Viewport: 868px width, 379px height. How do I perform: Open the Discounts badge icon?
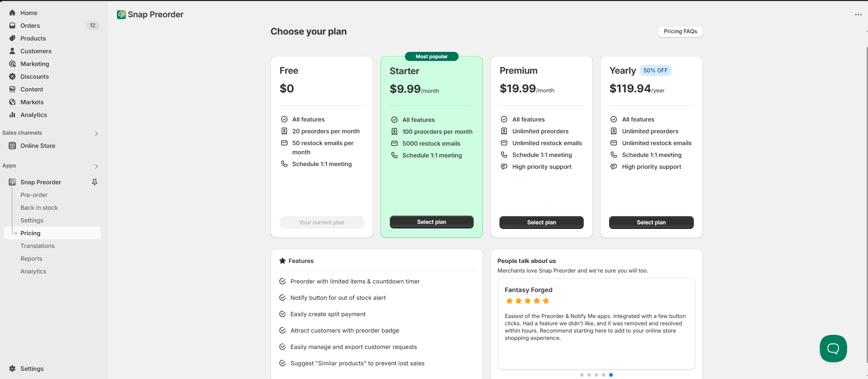click(12, 76)
